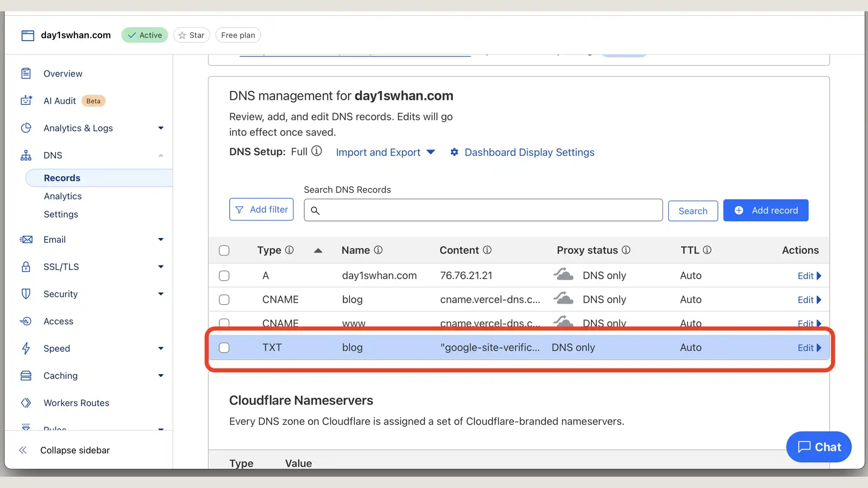Viewport: 868px width, 488px height.
Task: Click the Add filter button
Action: (261, 209)
